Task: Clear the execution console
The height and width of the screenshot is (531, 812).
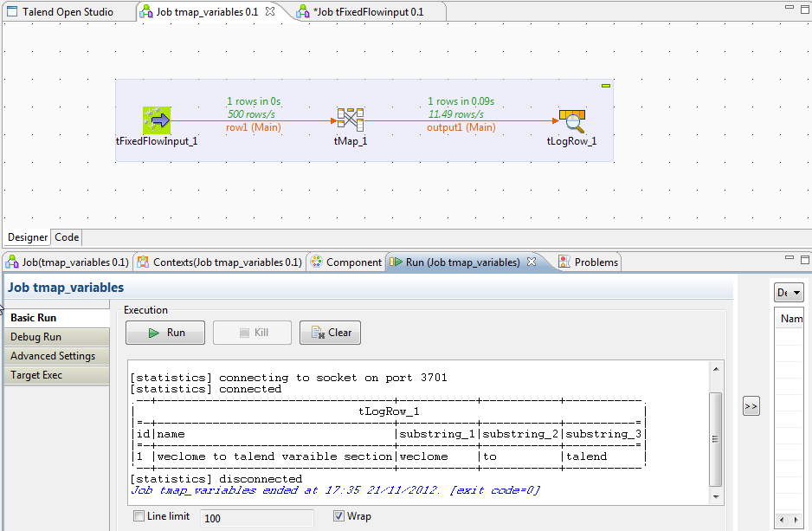Action: [331, 333]
